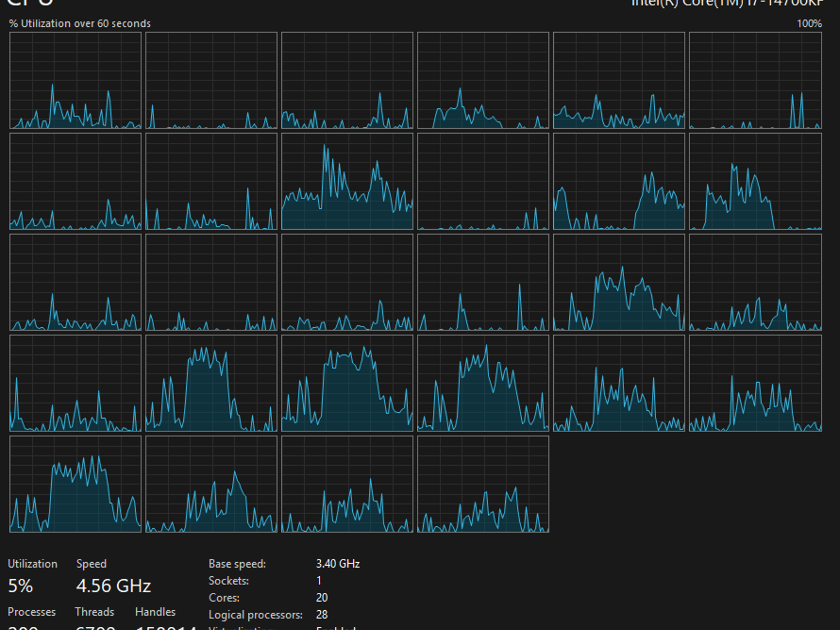
Task: Click the Threads label
Action: click(x=95, y=612)
